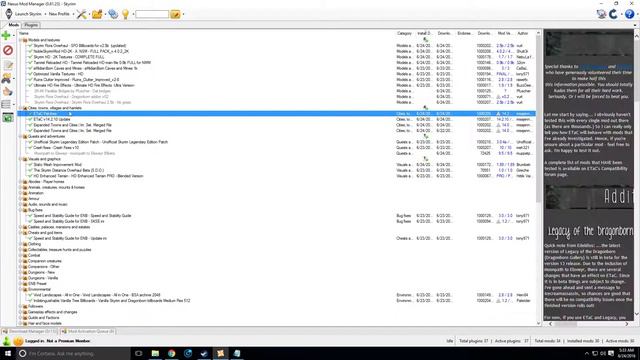Switch to the Mods tab
This screenshot has height=360, width=640.
point(13,25)
